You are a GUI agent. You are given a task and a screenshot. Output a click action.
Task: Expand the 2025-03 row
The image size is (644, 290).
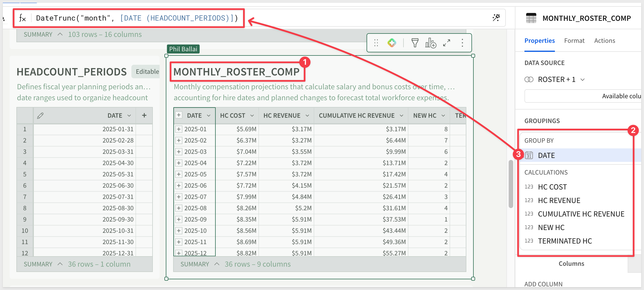point(179,152)
